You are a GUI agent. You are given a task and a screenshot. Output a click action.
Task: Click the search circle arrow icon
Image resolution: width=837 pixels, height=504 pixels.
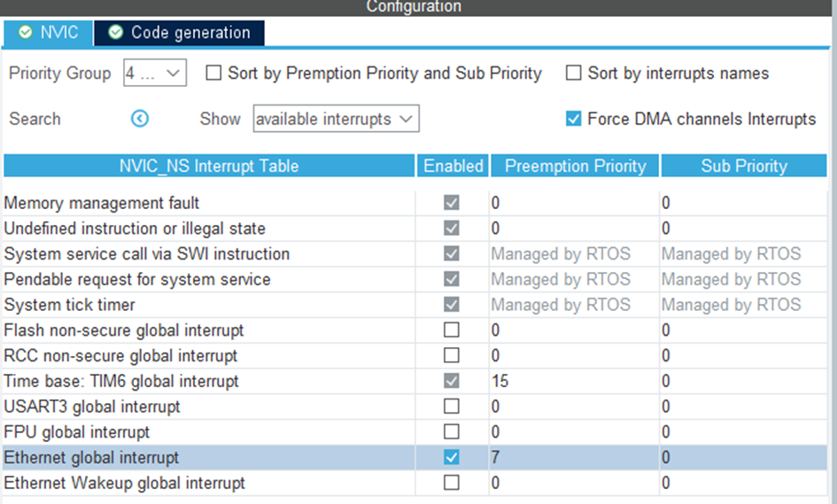(x=140, y=119)
